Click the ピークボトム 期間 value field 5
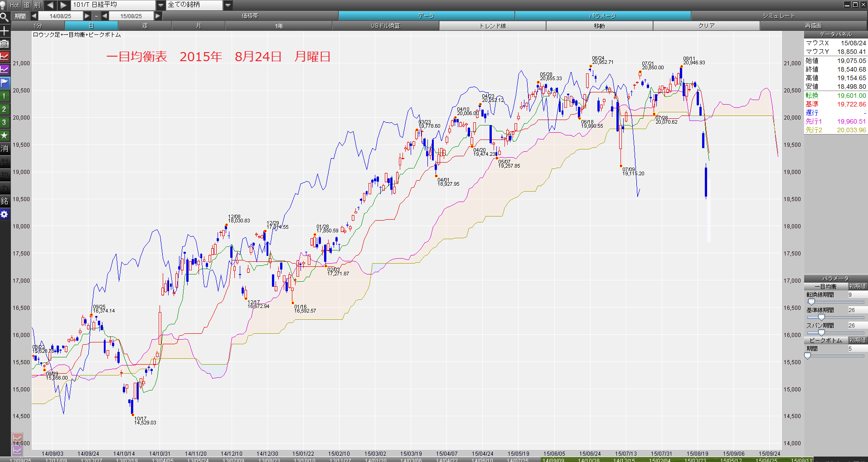868x462 pixels. [857, 349]
